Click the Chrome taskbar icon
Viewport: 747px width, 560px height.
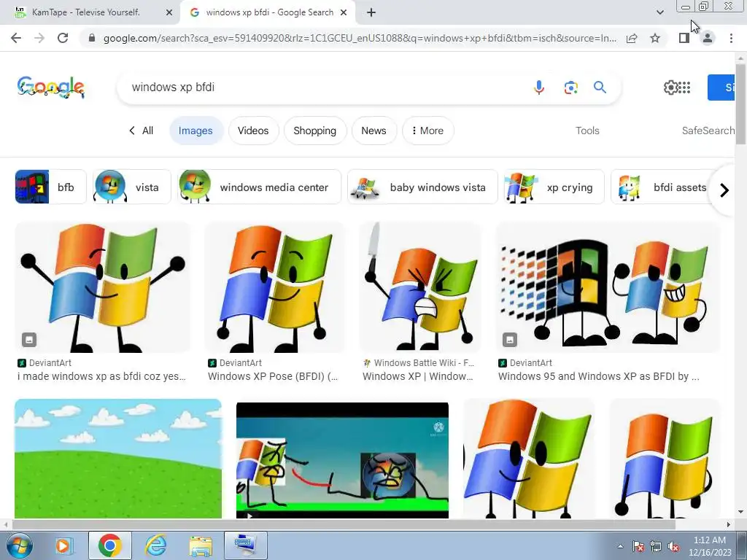[x=109, y=545]
